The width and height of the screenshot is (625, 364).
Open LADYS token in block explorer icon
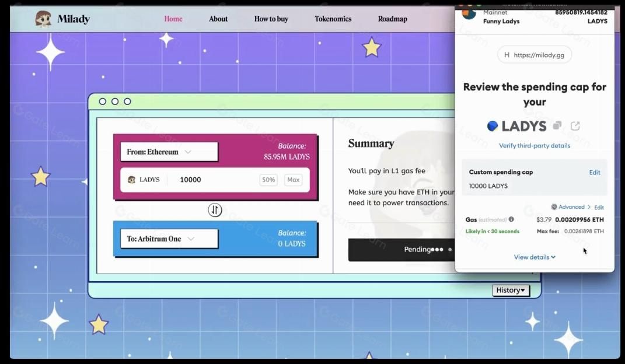coord(575,126)
